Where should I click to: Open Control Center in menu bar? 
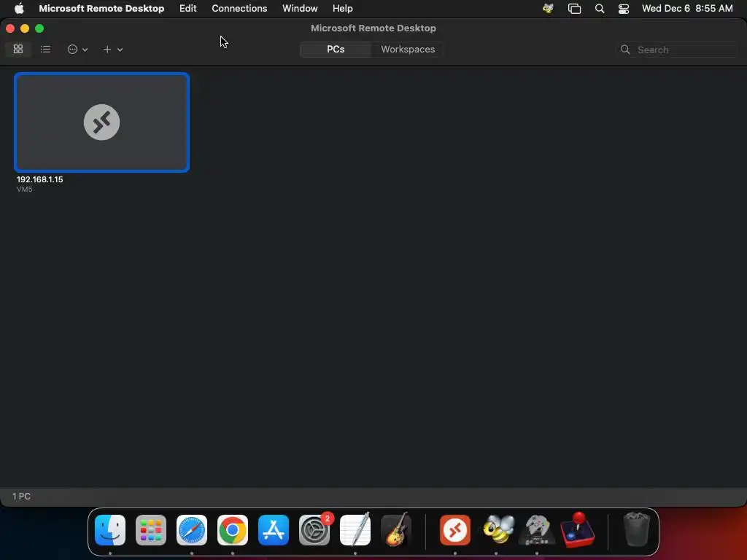tap(624, 9)
